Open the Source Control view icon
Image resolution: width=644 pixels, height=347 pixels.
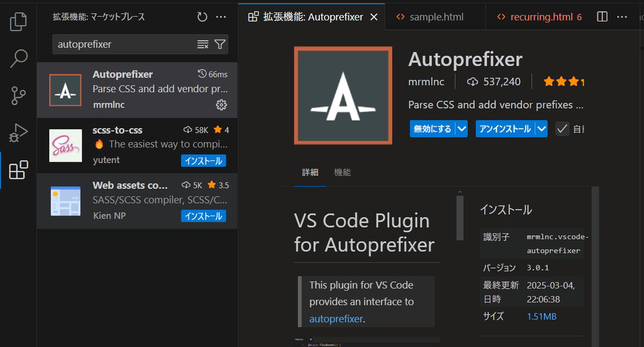[x=18, y=96]
